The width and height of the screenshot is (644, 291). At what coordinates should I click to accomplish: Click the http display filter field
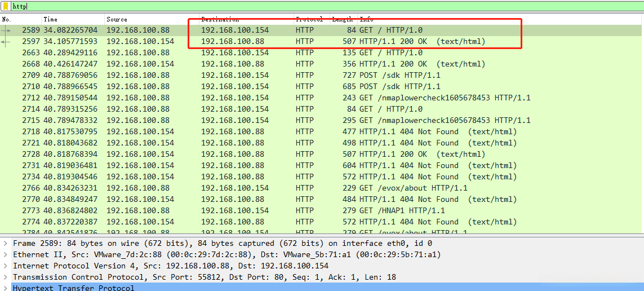327,6
